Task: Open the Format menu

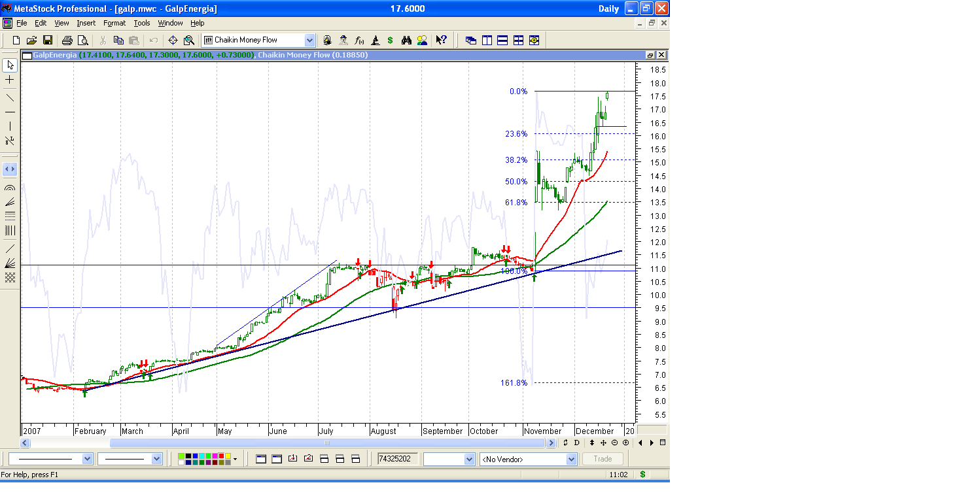Action: tap(114, 23)
